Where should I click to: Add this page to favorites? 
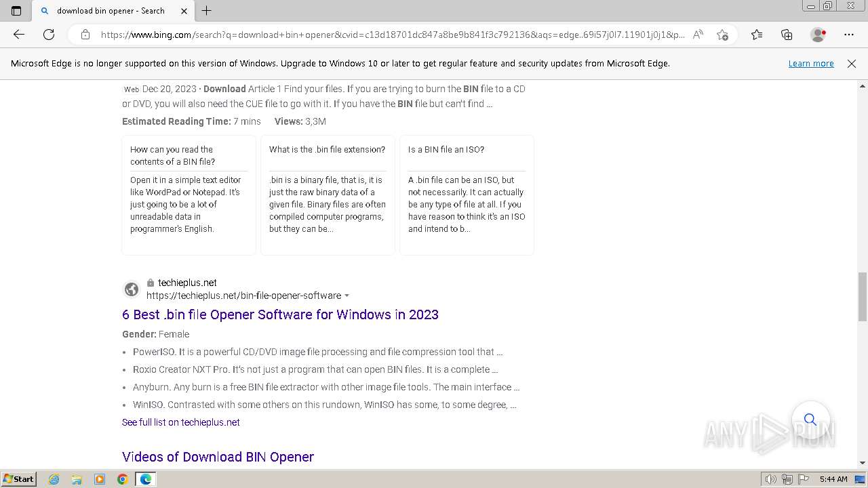pyautogui.click(x=723, y=35)
